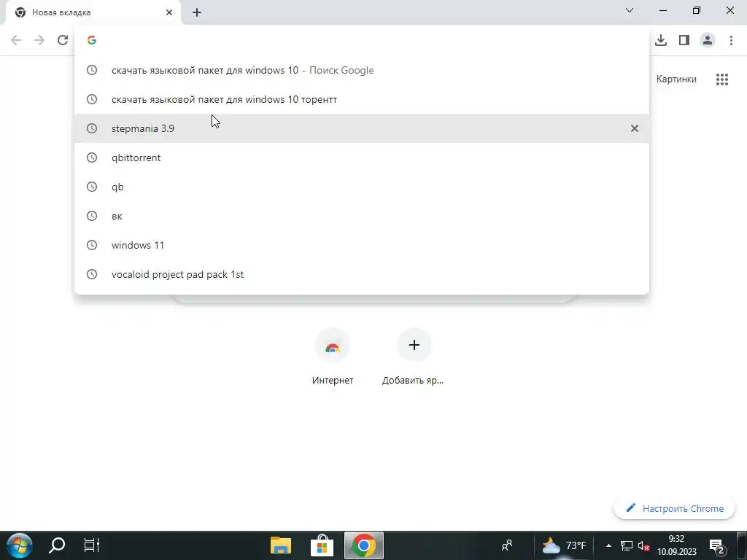Open taskbar search magnifier
This screenshot has width=747, height=560.
tap(57, 545)
